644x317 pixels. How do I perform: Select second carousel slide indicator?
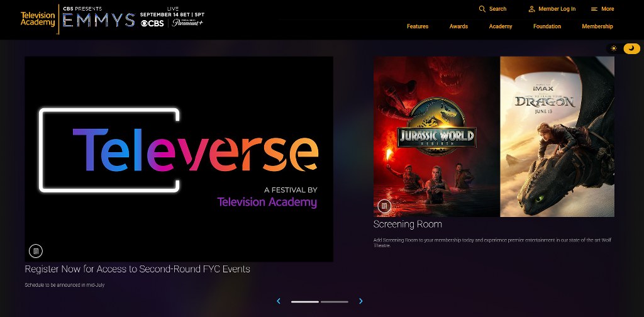[335, 302]
